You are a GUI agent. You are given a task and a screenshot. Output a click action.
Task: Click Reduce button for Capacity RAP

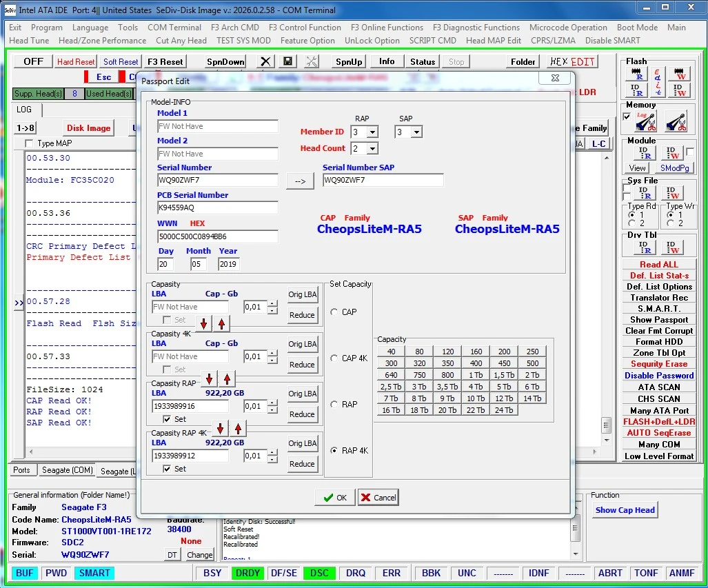pos(302,414)
